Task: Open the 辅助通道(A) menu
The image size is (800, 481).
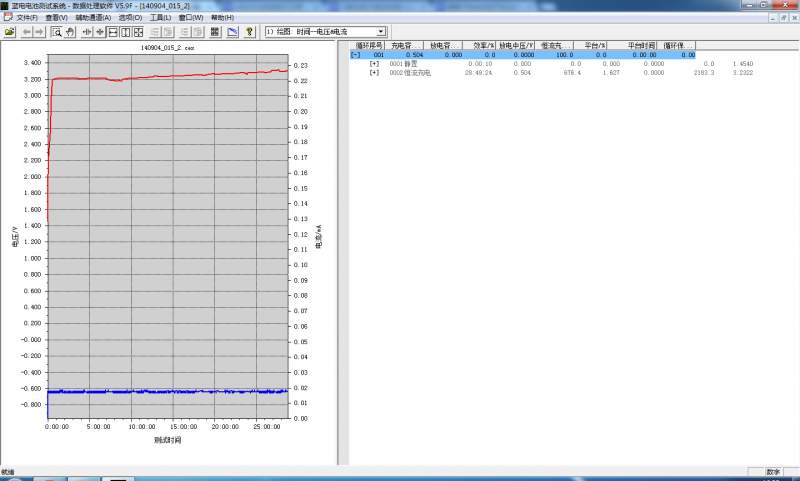Action: pyautogui.click(x=93, y=17)
